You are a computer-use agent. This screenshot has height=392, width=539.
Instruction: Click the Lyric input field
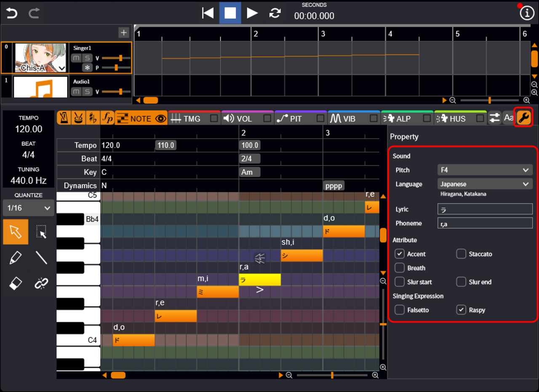(485, 209)
